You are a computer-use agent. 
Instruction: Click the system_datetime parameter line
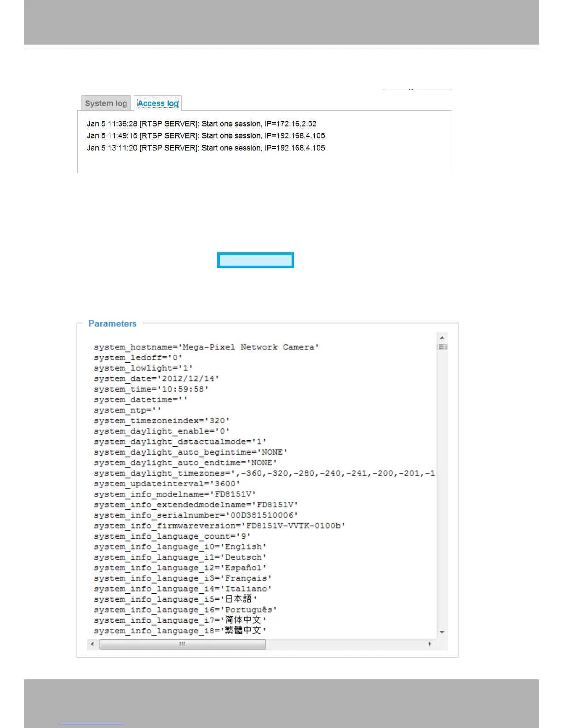click(x=141, y=400)
